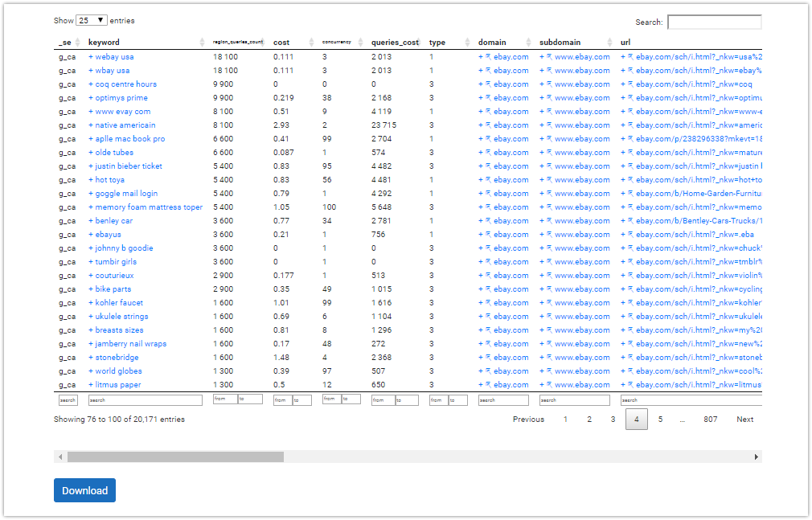Click plus icon before "justin bieber ticket" keyword
This screenshot has height=520, width=812.
(91, 166)
